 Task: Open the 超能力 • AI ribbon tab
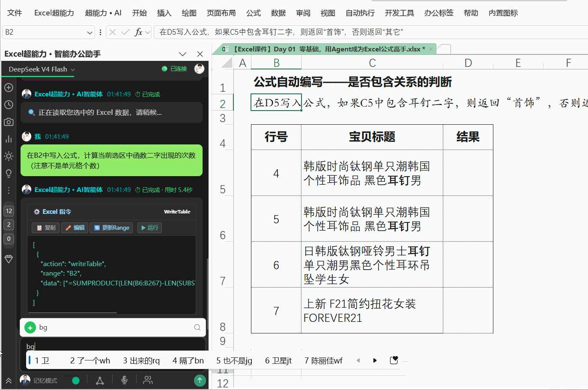[103, 13]
